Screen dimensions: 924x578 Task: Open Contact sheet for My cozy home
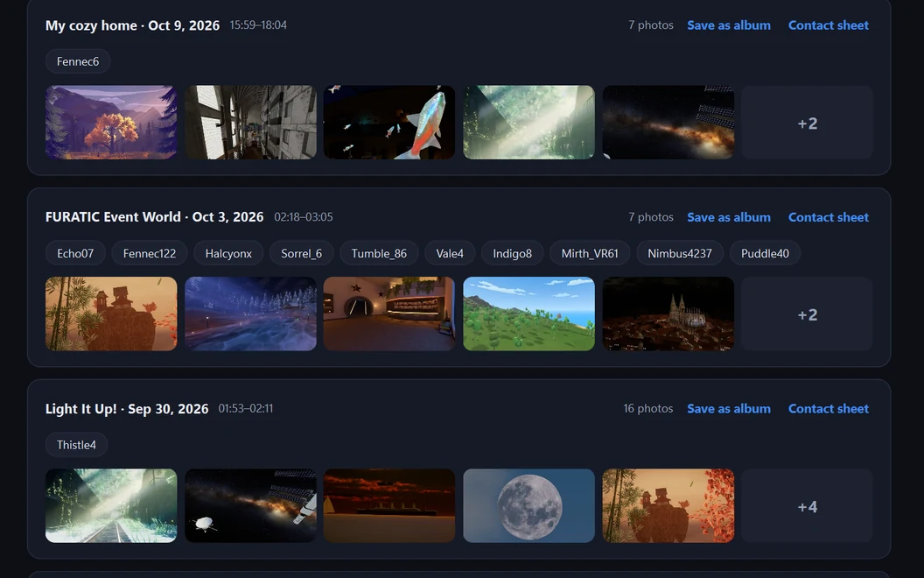pos(828,25)
